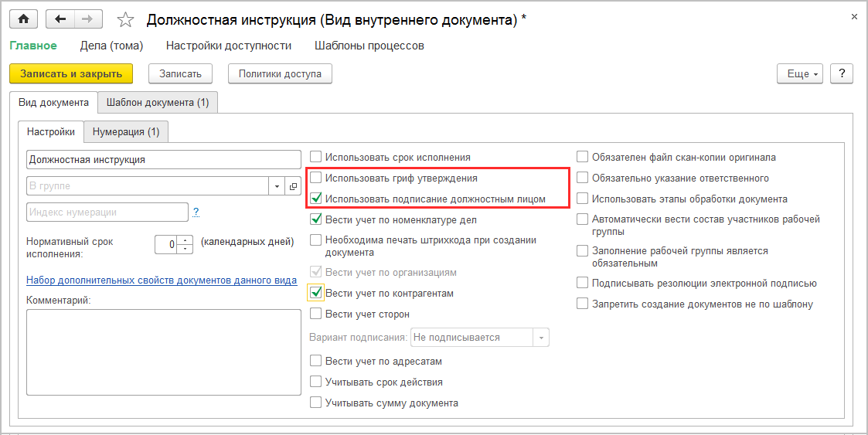Expand the 'В группе' dropdown arrow

coord(277,186)
